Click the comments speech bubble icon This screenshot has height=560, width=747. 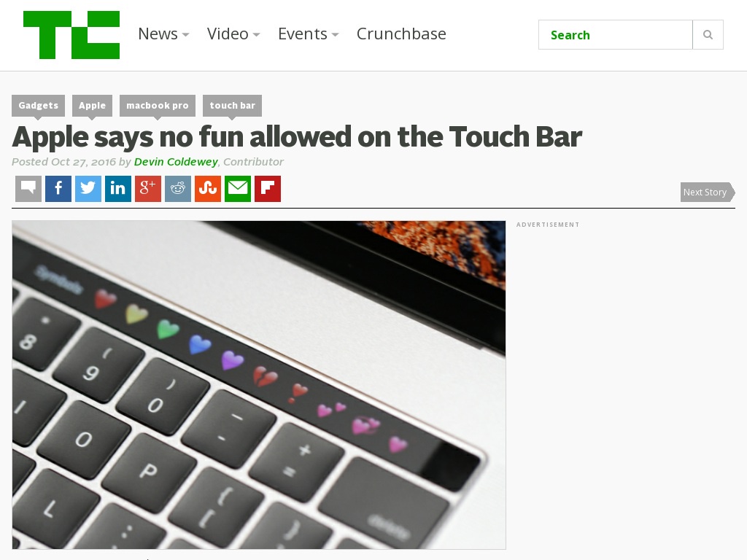(x=28, y=189)
